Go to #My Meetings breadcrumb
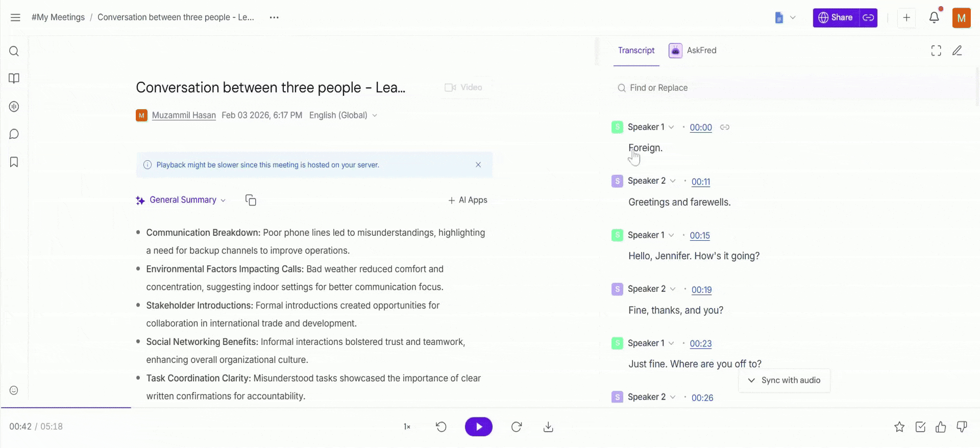Image resolution: width=980 pixels, height=448 pixels. point(58,17)
